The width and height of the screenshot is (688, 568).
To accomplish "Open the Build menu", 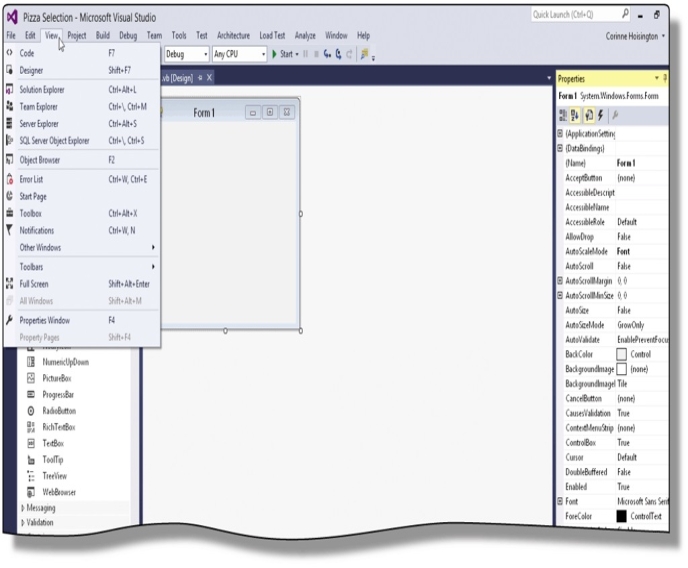I will [103, 36].
